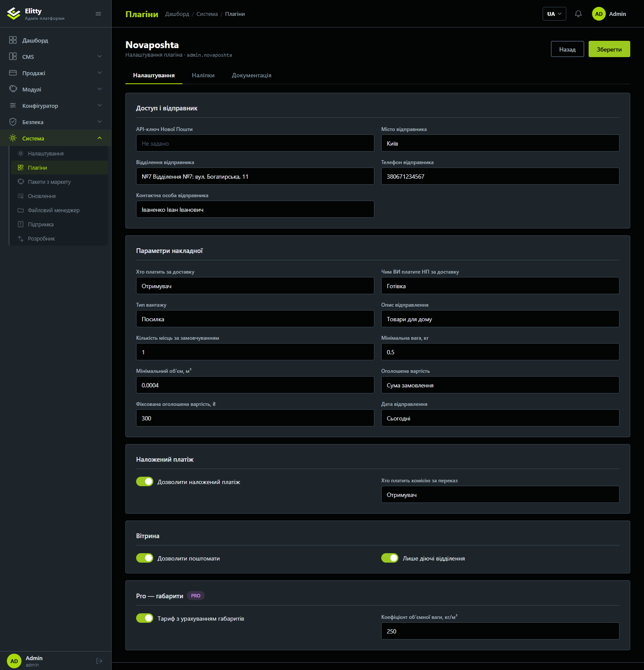644x670 pixels.
Task: Open Чим ВИ платите НП dropdown
Action: pyautogui.click(x=500, y=286)
